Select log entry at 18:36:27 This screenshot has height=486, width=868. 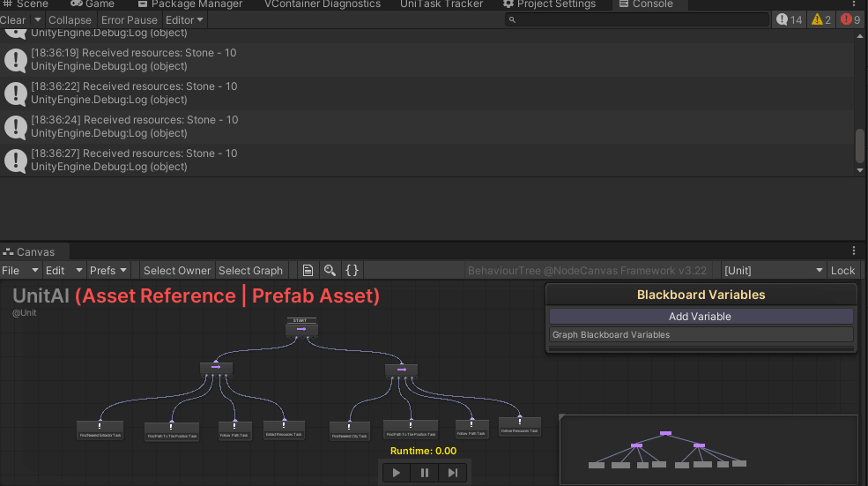pos(427,161)
